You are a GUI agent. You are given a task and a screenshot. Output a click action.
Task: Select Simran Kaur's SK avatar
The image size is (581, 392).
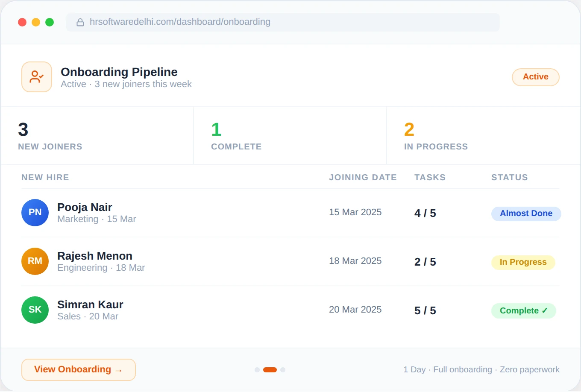(35, 310)
